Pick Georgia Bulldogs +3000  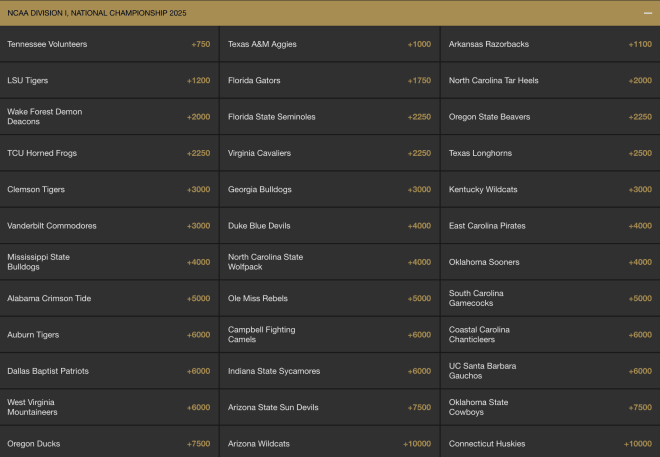[x=330, y=189]
